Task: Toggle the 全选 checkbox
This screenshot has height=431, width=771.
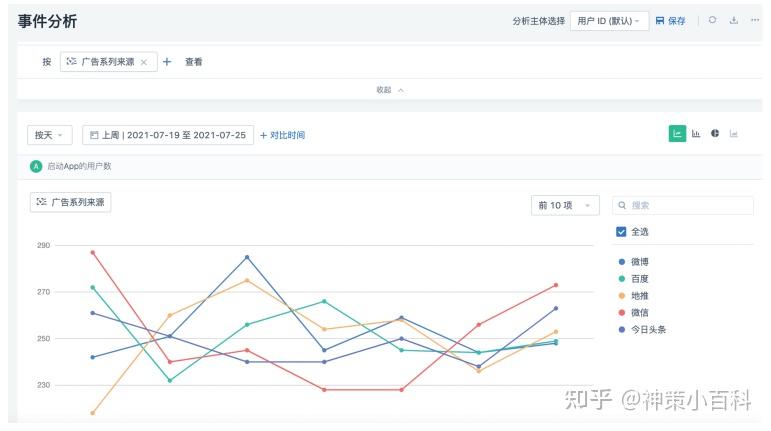Action: tap(621, 231)
